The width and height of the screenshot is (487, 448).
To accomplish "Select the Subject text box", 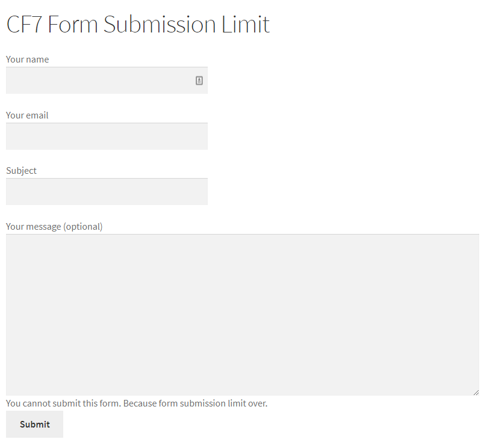I will tap(107, 192).
